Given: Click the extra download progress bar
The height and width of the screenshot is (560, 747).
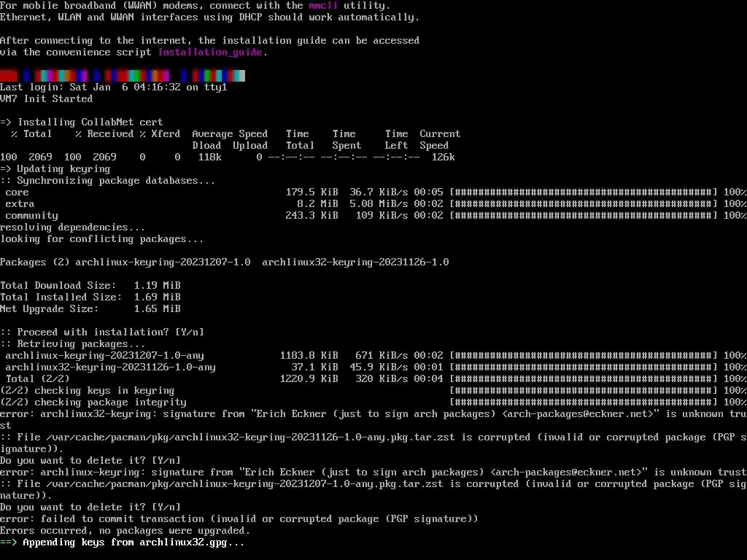Looking at the screenshot, I should click(x=584, y=204).
